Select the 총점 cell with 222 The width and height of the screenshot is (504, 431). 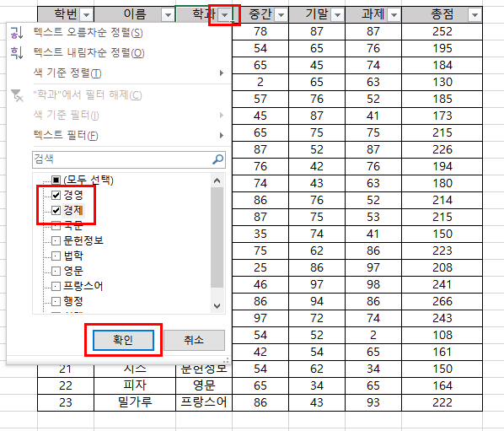[442, 402]
